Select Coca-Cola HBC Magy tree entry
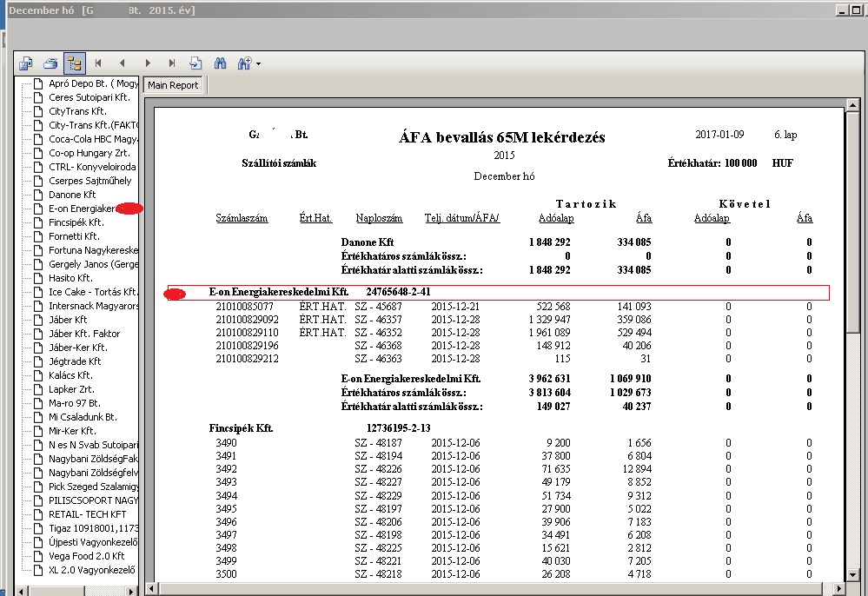868x596 pixels. point(93,139)
